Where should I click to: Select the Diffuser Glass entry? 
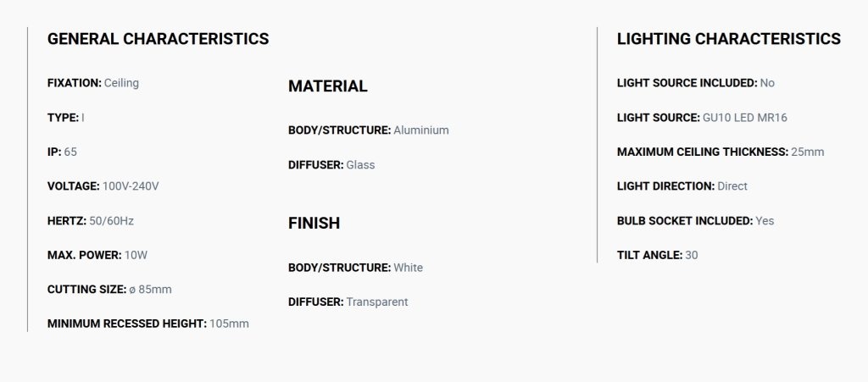(331, 164)
